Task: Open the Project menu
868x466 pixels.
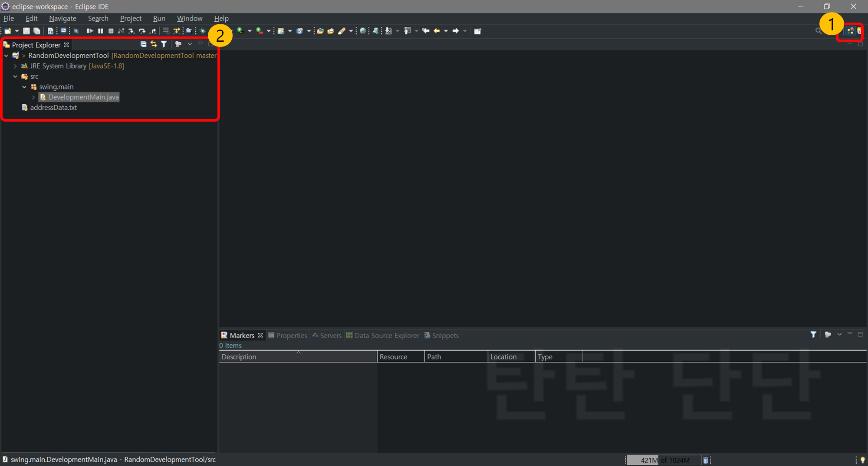Action: [x=131, y=18]
